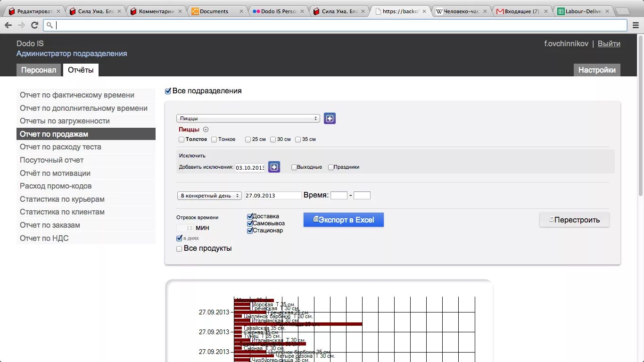Check the Все подразделения checkbox

coord(168,91)
